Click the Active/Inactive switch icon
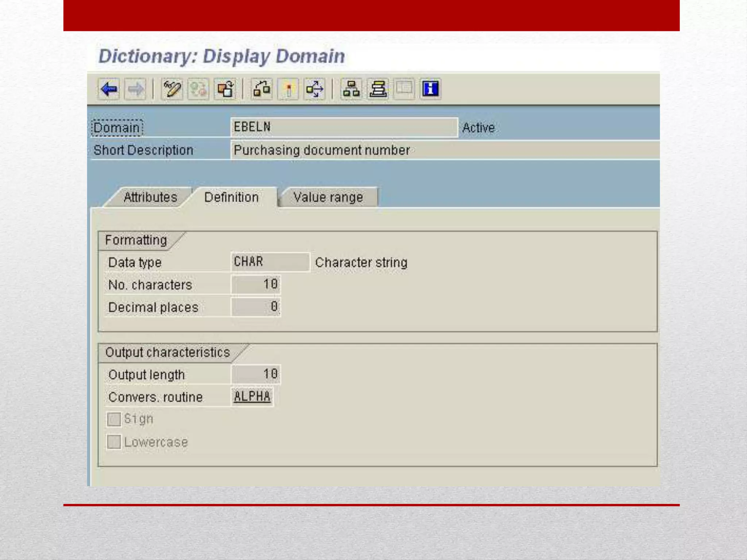The image size is (747, 560). click(198, 89)
